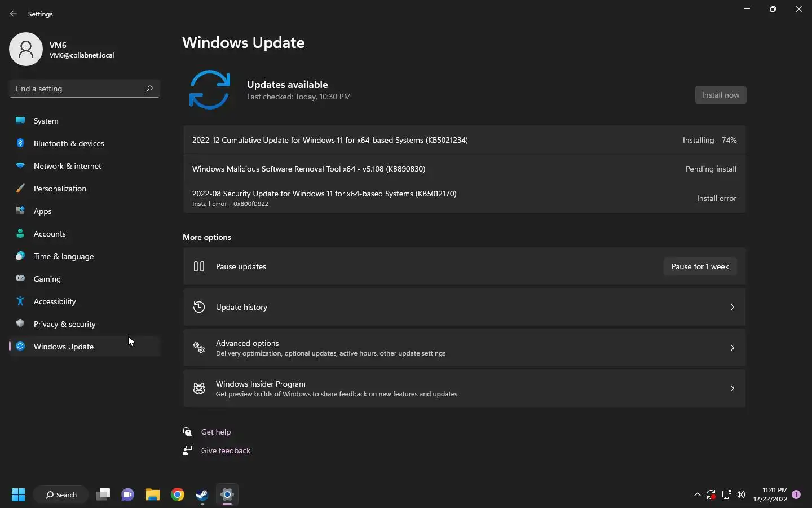The image size is (812, 508).
Task: Click the Installing - 74% status
Action: [709, 140]
